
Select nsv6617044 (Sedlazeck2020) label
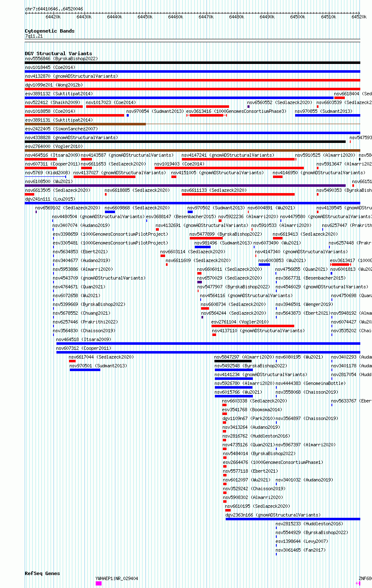coord(102,357)
